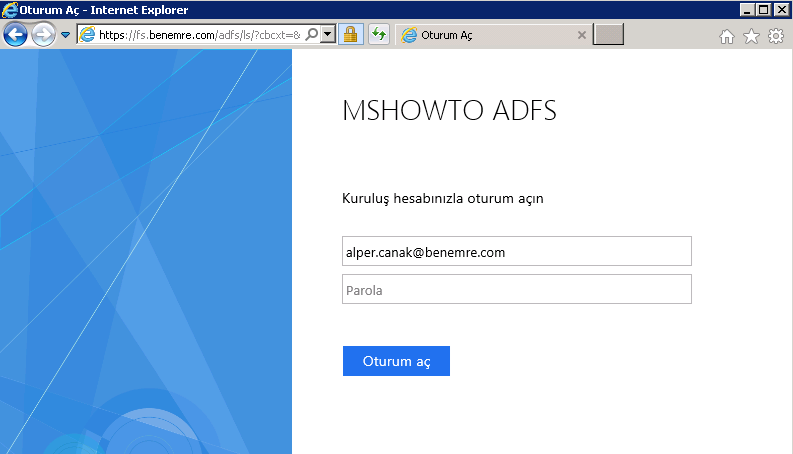The height and width of the screenshot is (454, 793).
Task: Click the username field alper.canak@benemre.com
Action: tap(517, 251)
